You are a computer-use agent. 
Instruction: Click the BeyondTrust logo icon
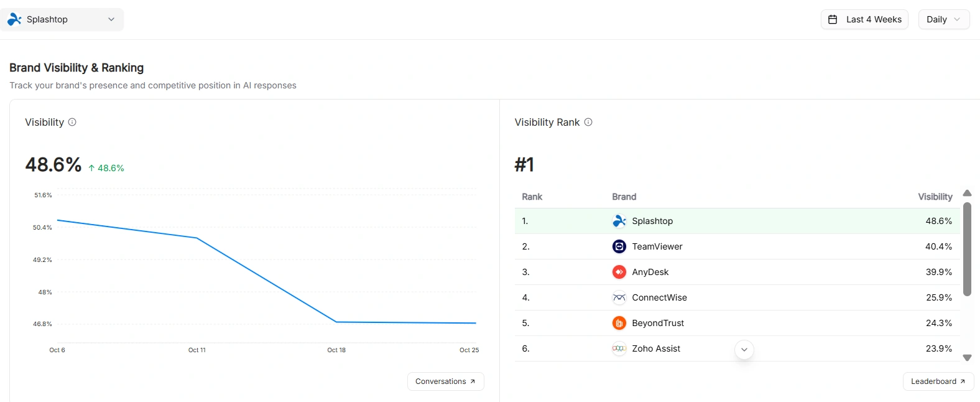pyautogui.click(x=619, y=323)
